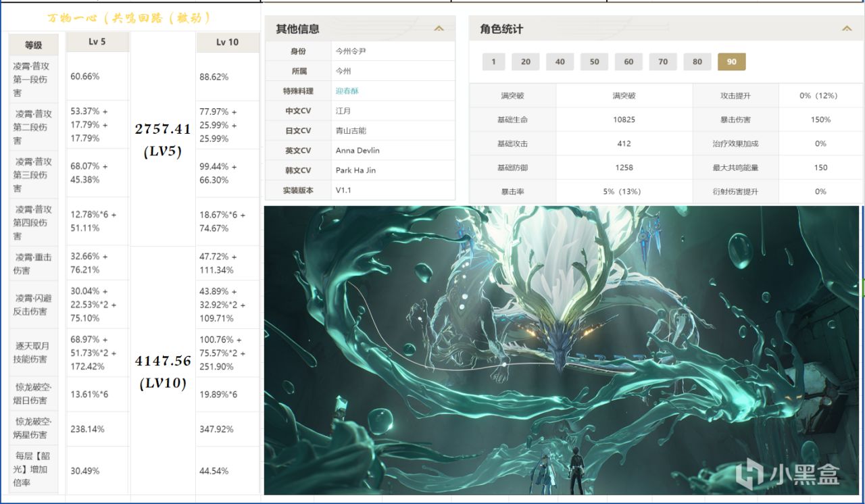The width and height of the screenshot is (865, 504).
Task: Click the 暴击伤害 value 150%
Action: pyautogui.click(x=820, y=120)
